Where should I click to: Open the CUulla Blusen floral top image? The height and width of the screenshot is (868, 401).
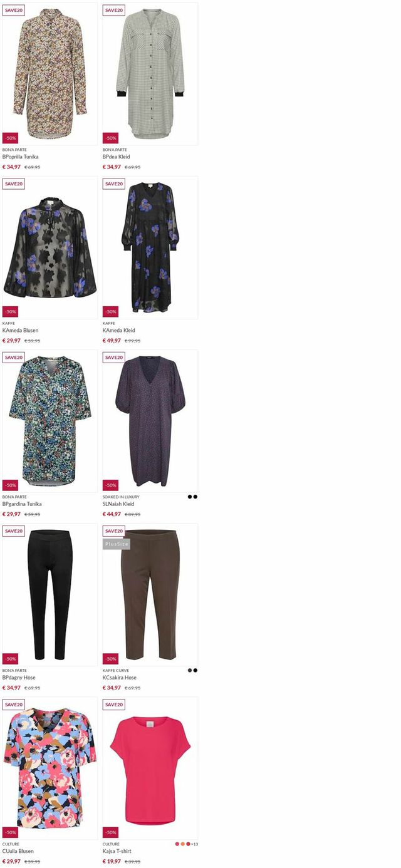coord(50,768)
